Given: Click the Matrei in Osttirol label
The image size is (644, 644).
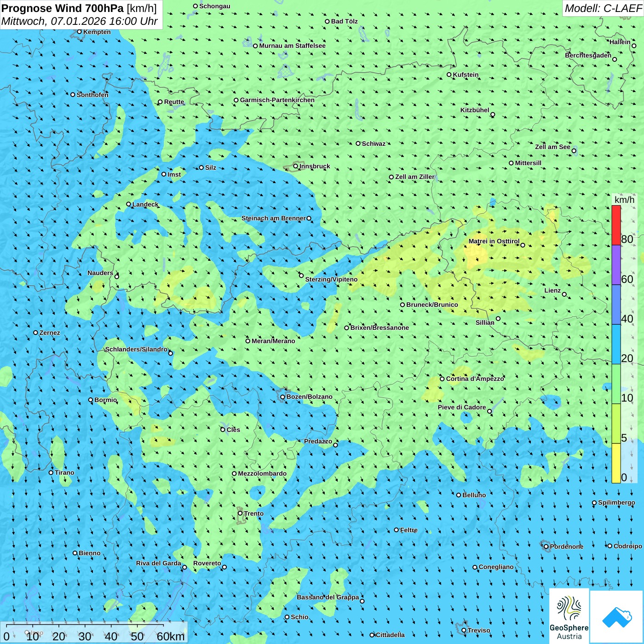Looking at the screenshot, I should [x=494, y=241].
